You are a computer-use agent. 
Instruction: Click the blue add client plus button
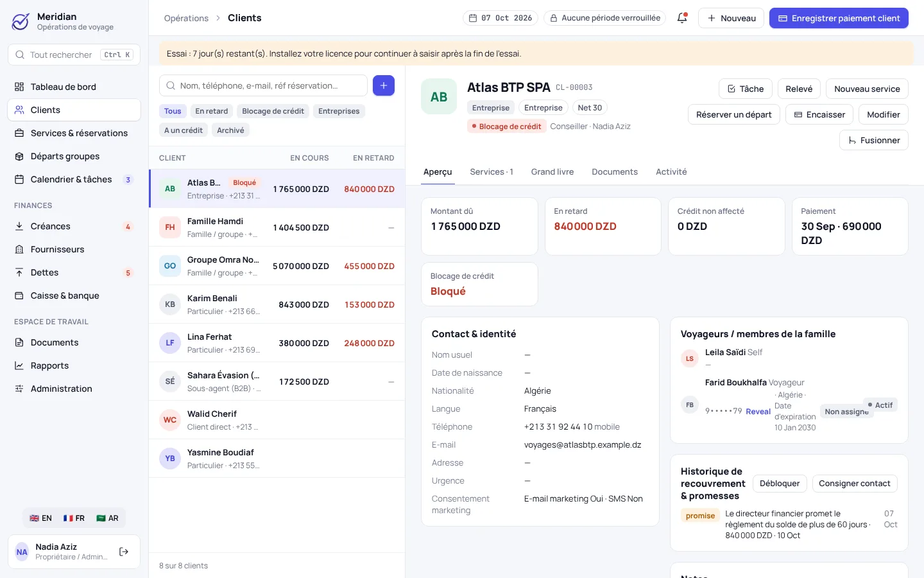click(384, 85)
